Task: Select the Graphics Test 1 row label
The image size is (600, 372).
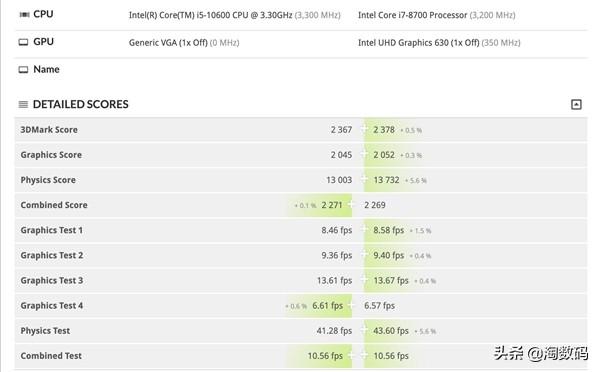Action: point(52,230)
